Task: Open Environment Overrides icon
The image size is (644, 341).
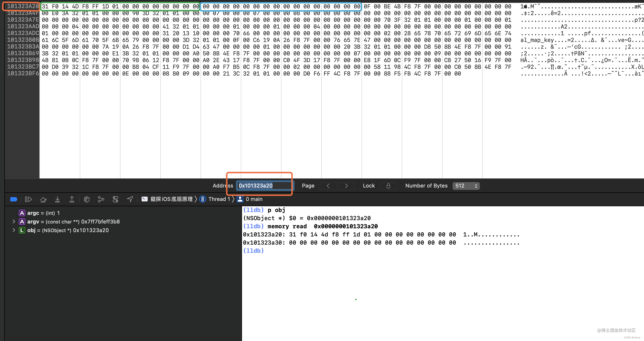Action: coord(115,199)
